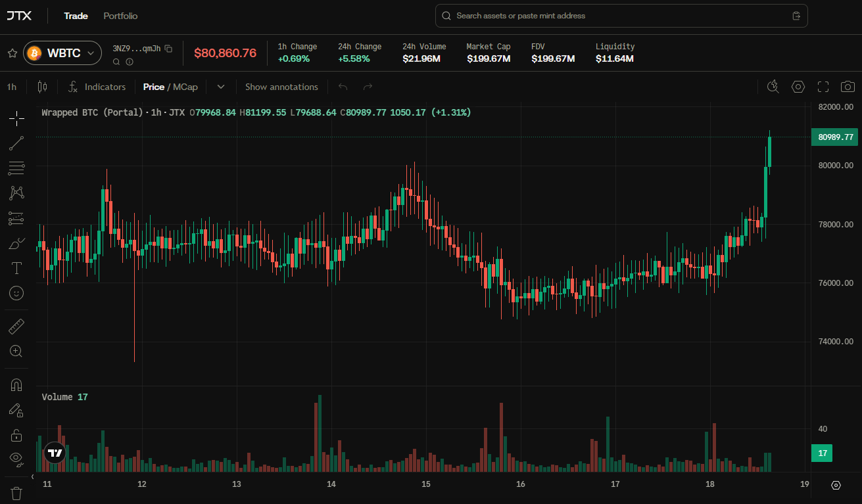
Task: Switch to the Portfolio tab
Action: pyautogui.click(x=120, y=16)
